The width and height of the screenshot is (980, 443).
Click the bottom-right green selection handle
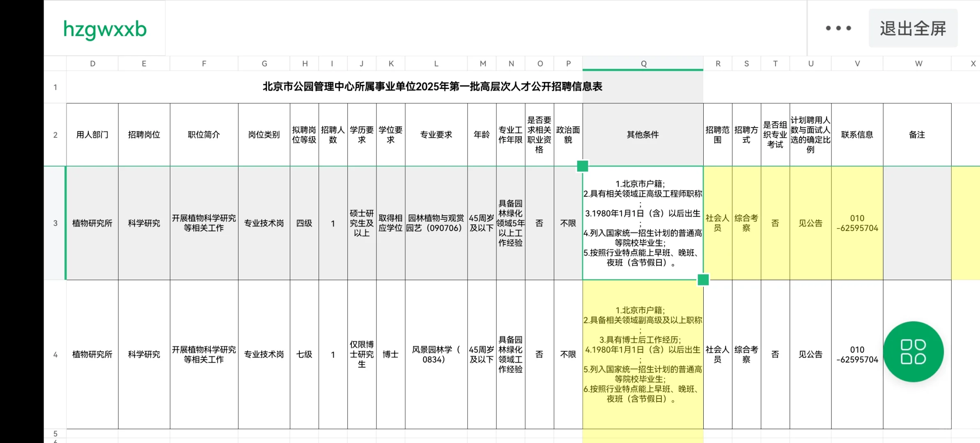tap(703, 280)
